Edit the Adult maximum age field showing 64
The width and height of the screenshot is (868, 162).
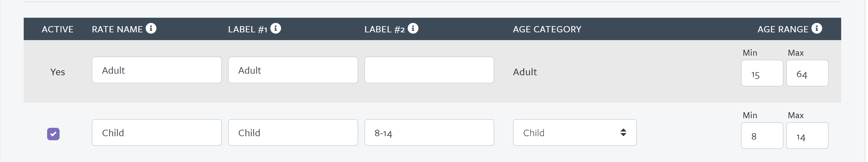coord(807,73)
